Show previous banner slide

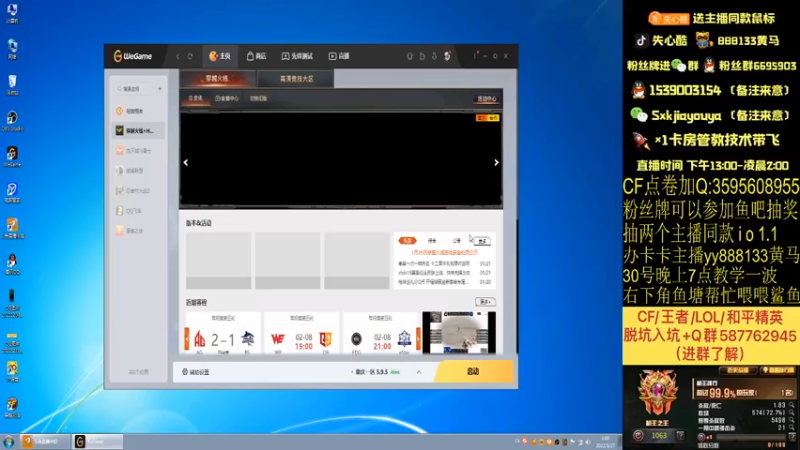(186, 163)
